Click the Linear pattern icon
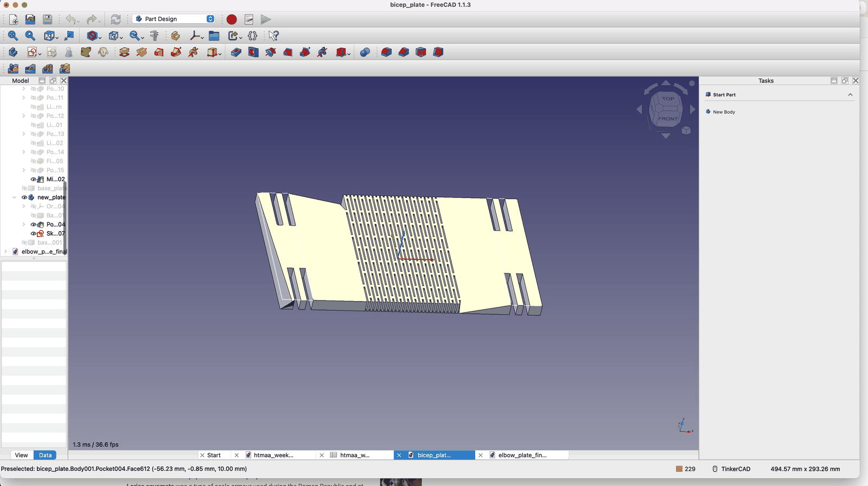 tap(30, 68)
